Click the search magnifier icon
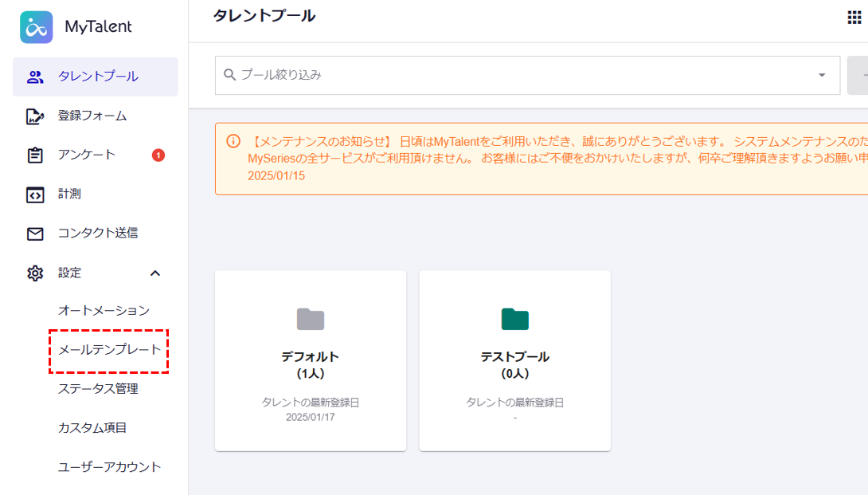868x495 pixels. [x=230, y=75]
